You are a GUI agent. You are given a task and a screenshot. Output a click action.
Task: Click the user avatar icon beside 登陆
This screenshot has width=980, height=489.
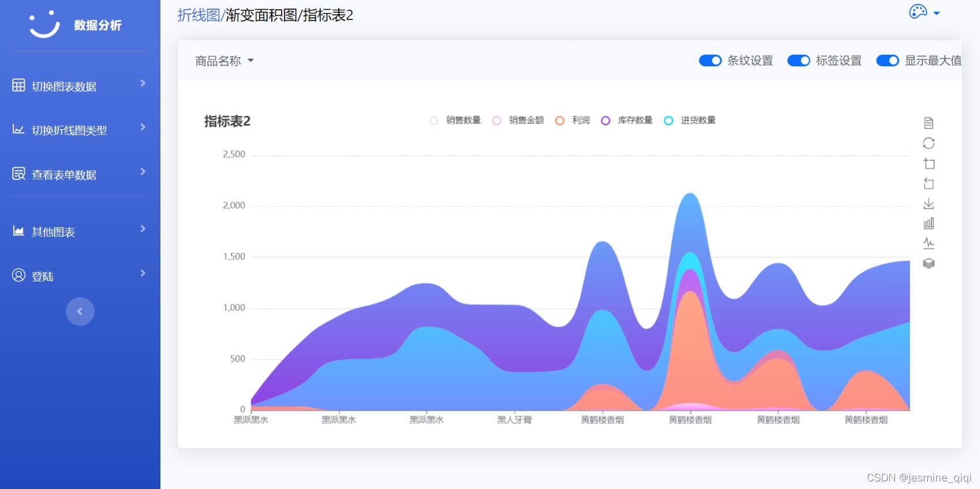pyautogui.click(x=18, y=275)
